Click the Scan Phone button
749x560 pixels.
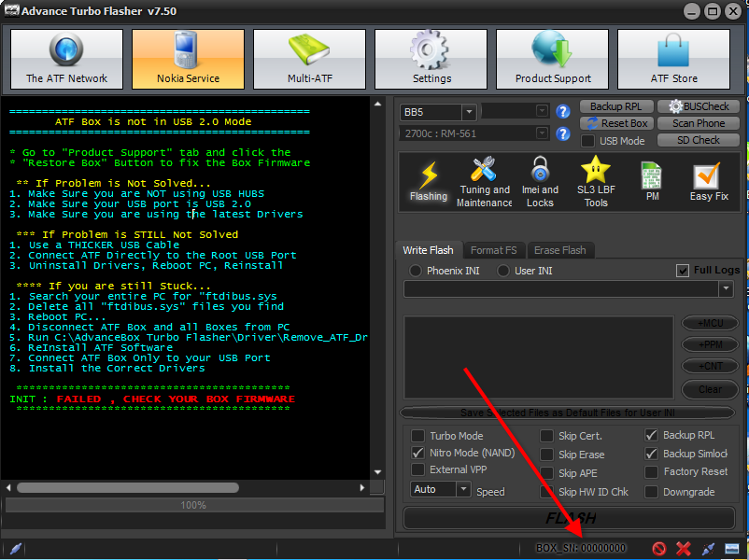click(x=699, y=123)
